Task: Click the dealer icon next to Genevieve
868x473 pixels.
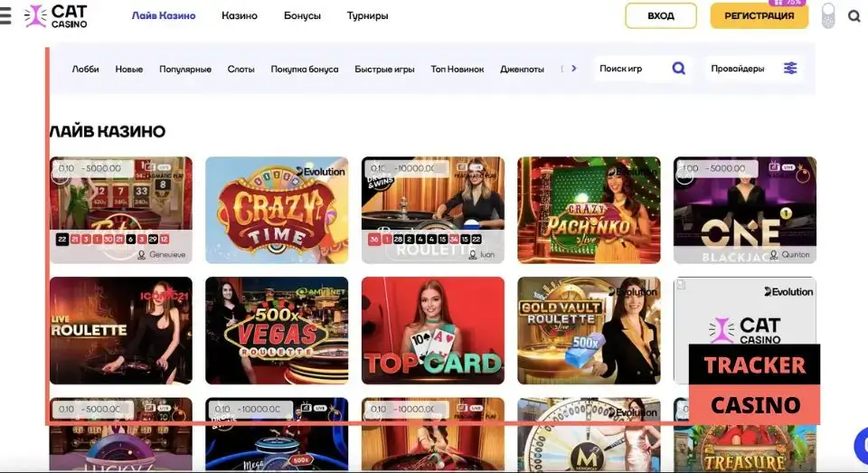Action: click(141, 255)
